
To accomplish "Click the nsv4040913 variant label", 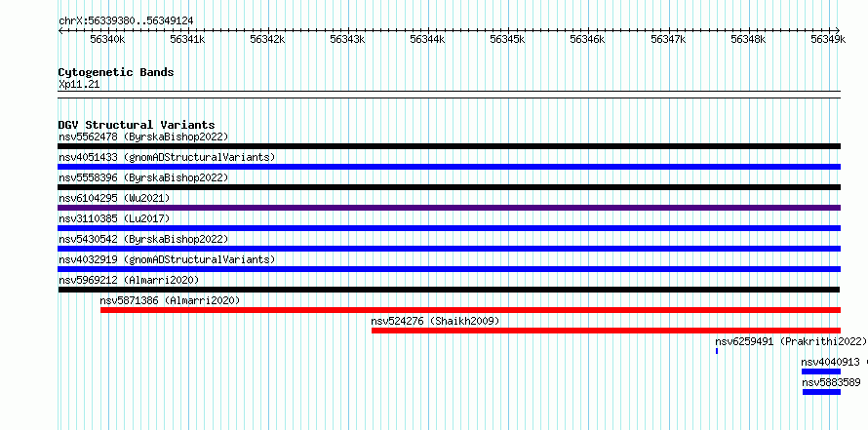I will tap(830, 362).
